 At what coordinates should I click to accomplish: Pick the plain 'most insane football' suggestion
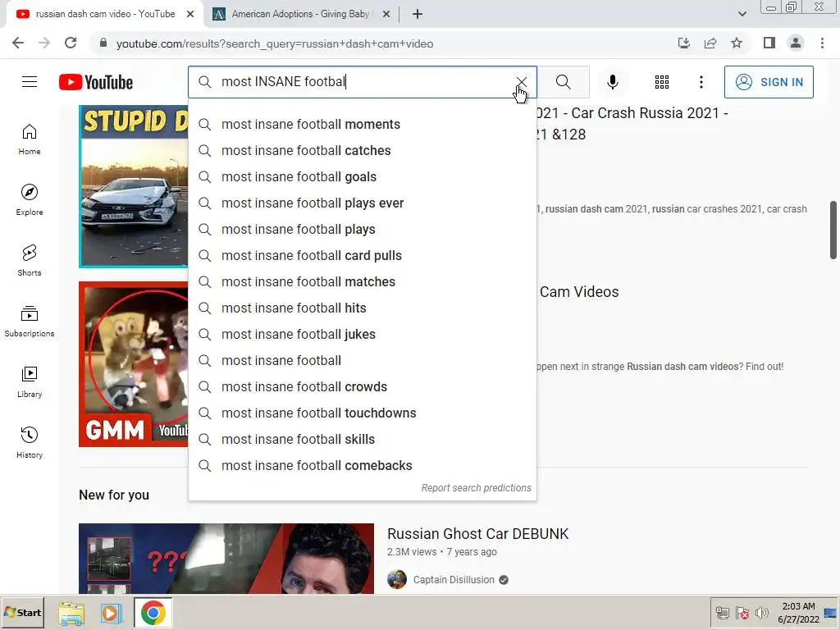(x=362, y=361)
